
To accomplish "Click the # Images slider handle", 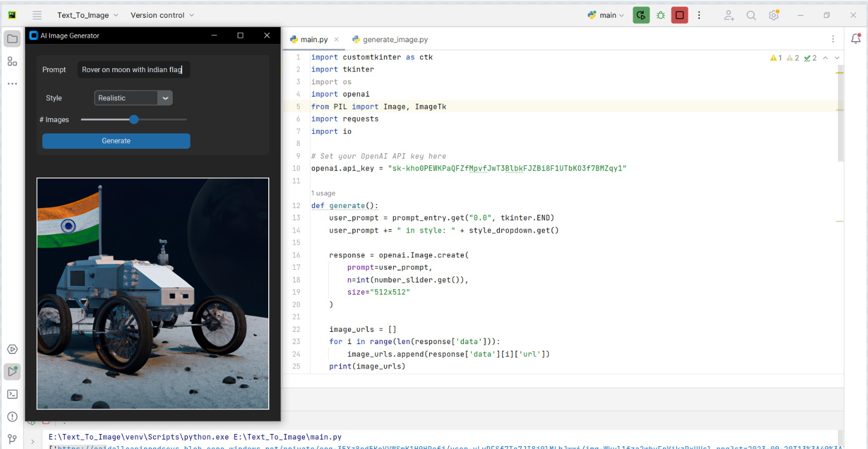I will pos(134,119).
